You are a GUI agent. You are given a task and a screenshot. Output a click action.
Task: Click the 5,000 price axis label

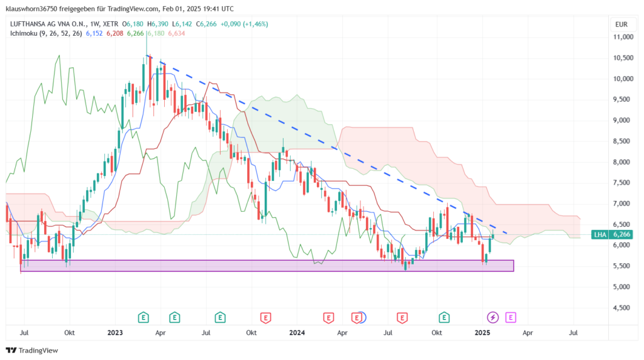point(621,287)
